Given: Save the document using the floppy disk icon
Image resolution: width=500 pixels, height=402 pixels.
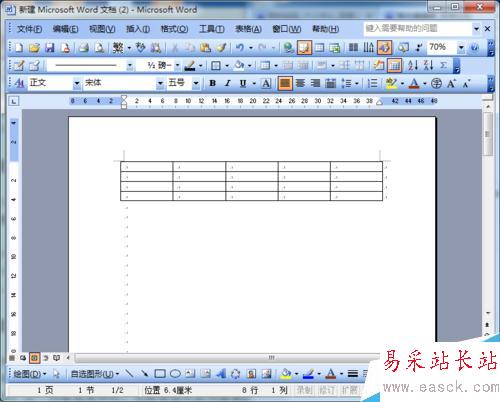Looking at the screenshot, I should tap(50, 48).
